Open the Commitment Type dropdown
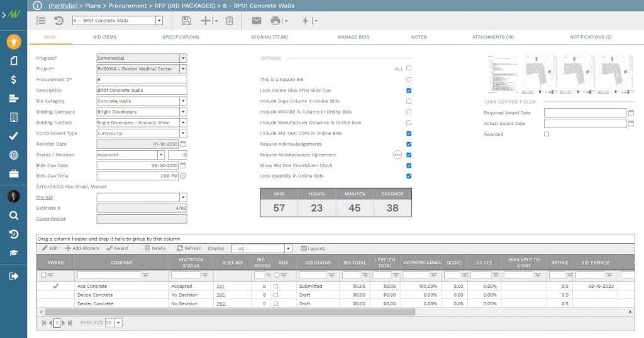Viewport: 644px width, 338px height. click(x=183, y=133)
